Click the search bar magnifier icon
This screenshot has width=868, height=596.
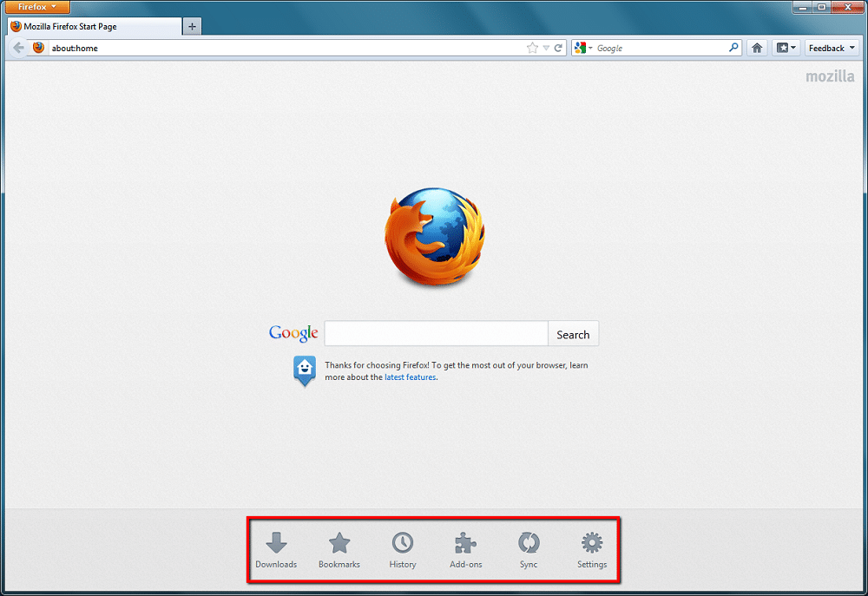[733, 48]
